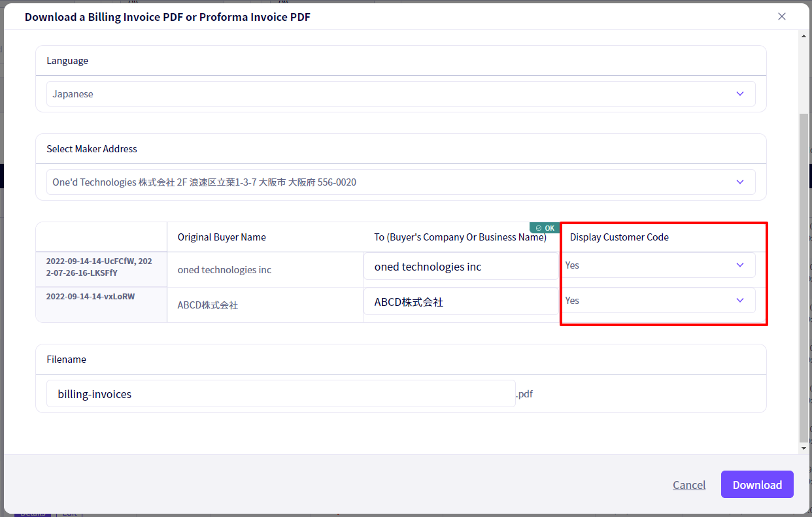Click the scroll up arrow of dialog scrollbar
Viewport: 812px width, 517px height.
click(x=804, y=37)
